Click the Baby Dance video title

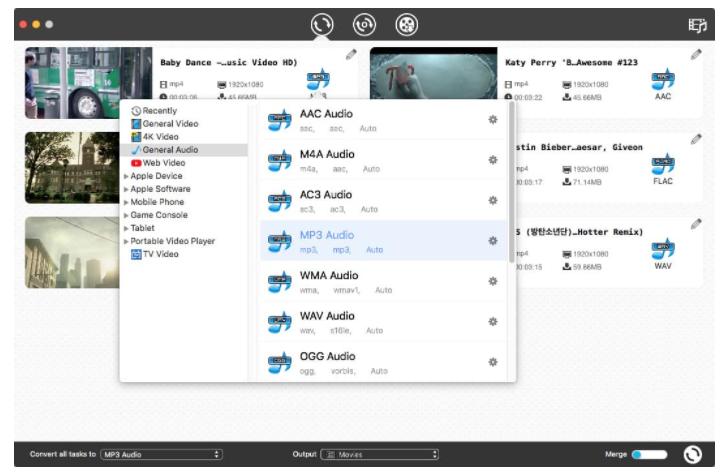229,62
